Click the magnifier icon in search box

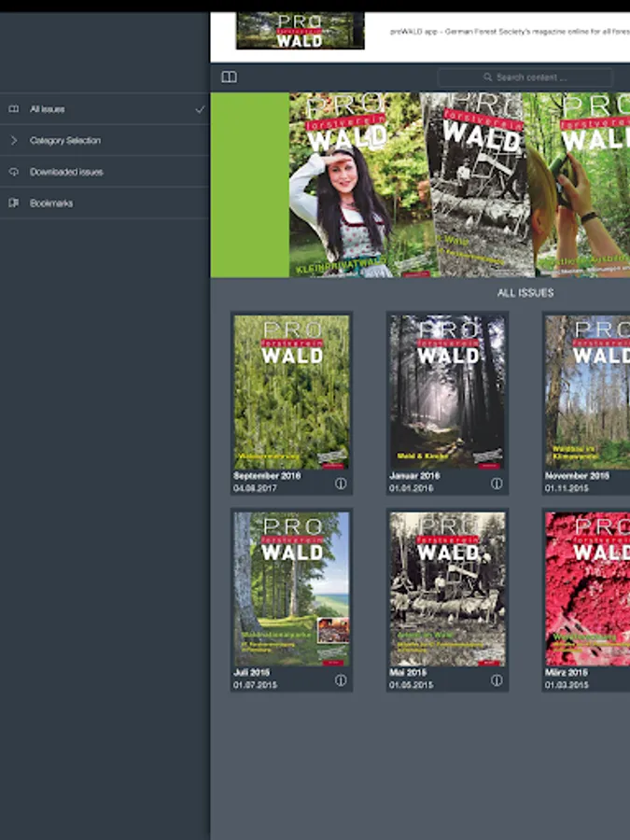point(487,77)
